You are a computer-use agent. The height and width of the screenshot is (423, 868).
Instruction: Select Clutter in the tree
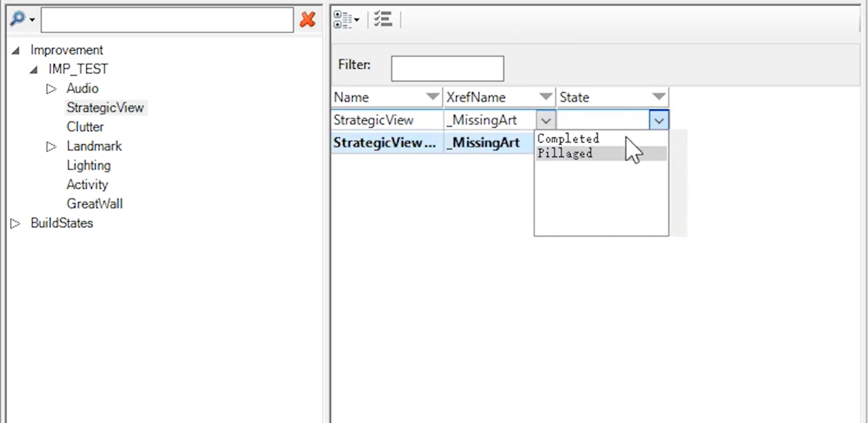point(85,127)
